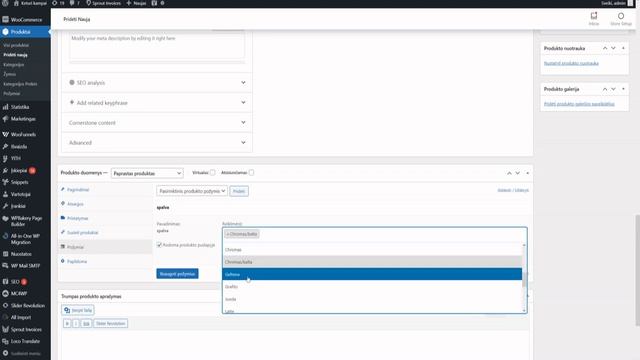Open Pasirinktinis produkto požymis dropdown
Screen dimensions: 640x360
pyautogui.click(x=192, y=191)
